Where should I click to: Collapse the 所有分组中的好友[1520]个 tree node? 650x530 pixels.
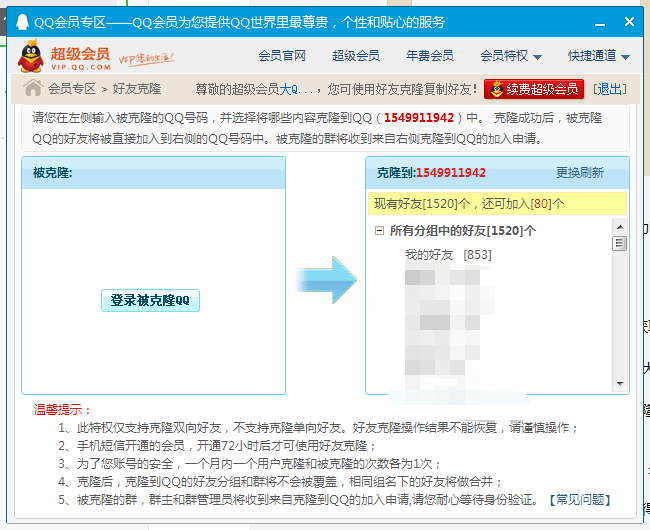[x=379, y=231]
